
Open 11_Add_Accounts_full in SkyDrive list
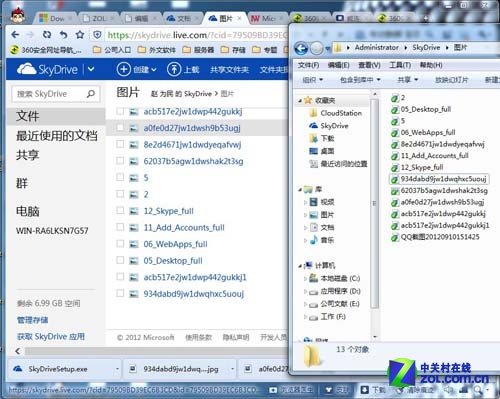click(184, 227)
